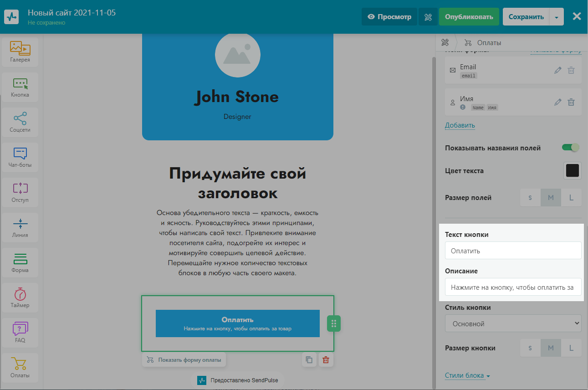Open the Галерея widget in sidebar
The width and height of the screenshot is (588, 390).
click(x=20, y=52)
